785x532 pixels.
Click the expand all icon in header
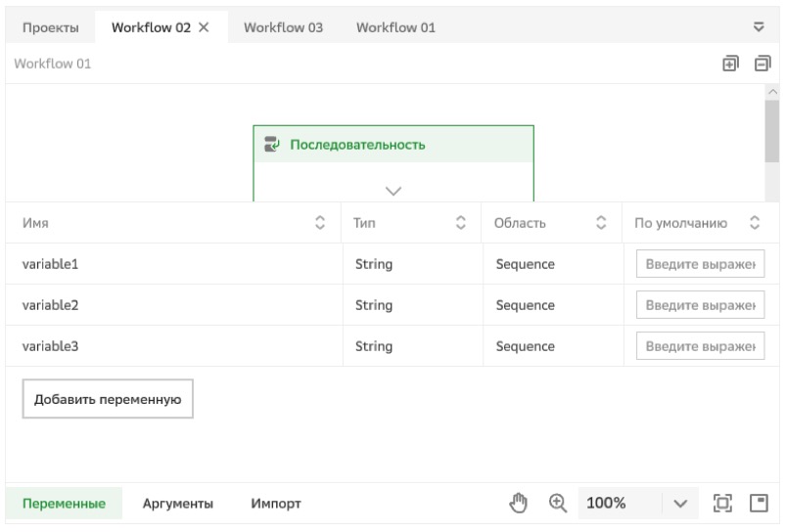coord(729,64)
